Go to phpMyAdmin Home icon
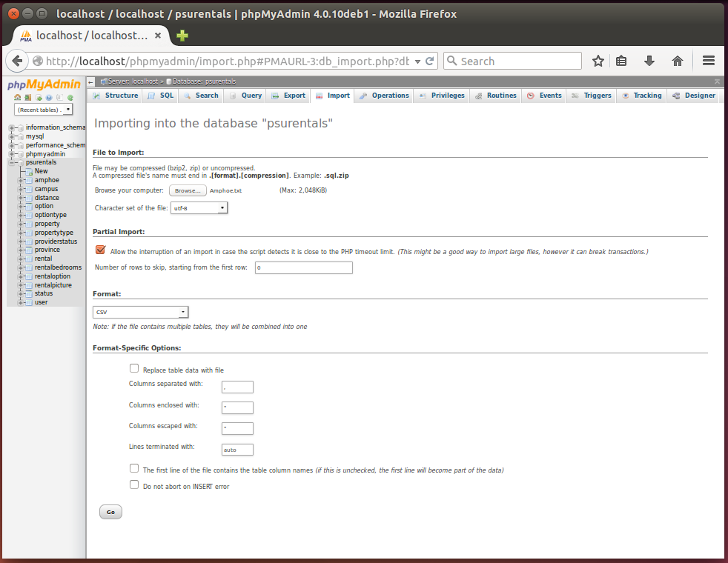Viewport: 728px width, 563px height. pyautogui.click(x=17, y=97)
